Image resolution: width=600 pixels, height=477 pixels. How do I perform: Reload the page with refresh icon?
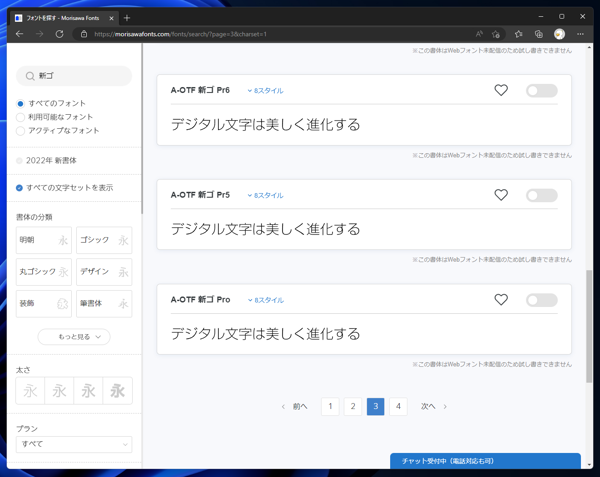pos(59,34)
